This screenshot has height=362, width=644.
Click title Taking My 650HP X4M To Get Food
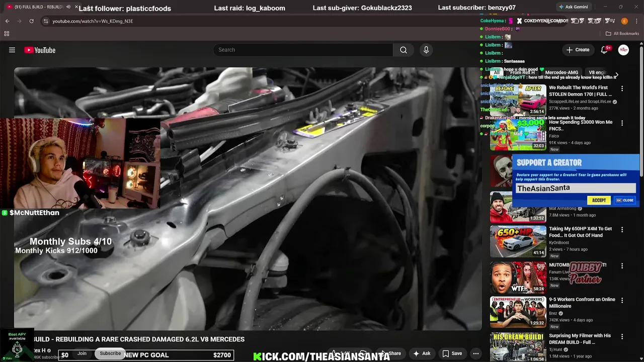(581, 232)
